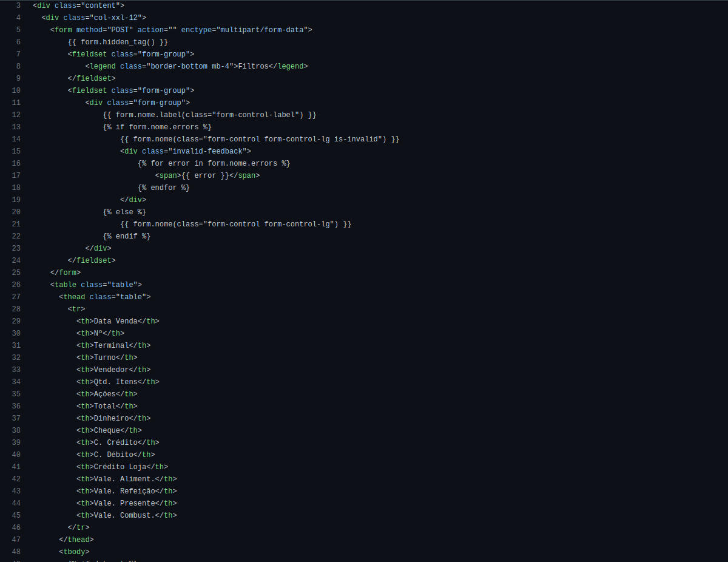Click the "Data Venda" header text
This screenshot has height=562, width=728.
[x=115, y=321]
